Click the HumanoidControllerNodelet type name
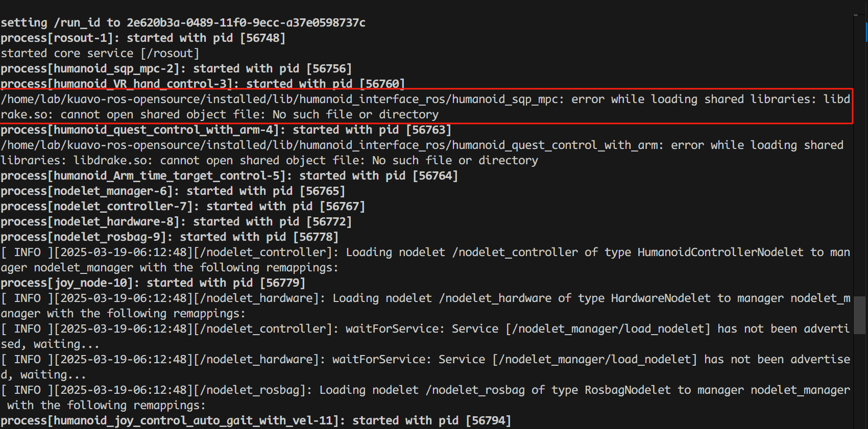The image size is (868, 429). [x=720, y=252]
